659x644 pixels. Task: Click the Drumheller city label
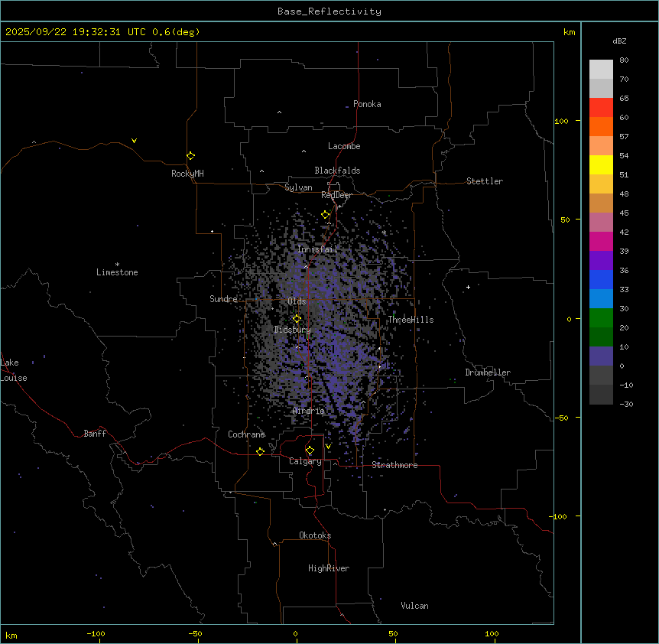click(x=487, y=372)
